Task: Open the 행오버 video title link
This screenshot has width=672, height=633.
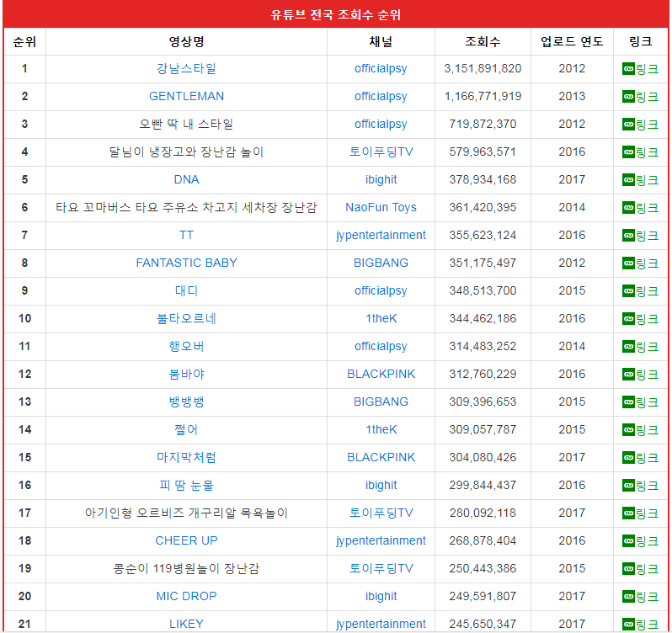Action: [186, 346]
